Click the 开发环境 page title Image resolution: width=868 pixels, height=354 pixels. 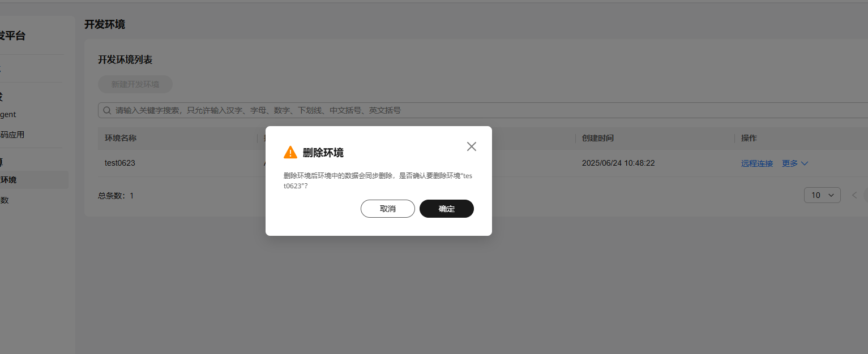[105, 24]
